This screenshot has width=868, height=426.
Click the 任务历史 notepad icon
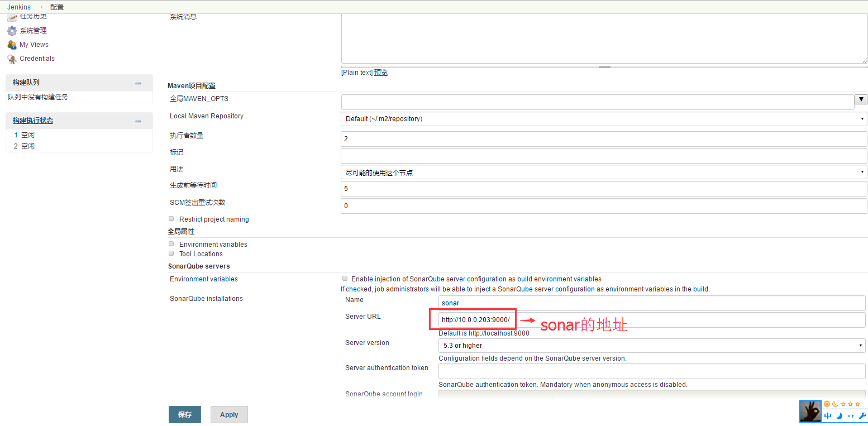click(12, 17)
